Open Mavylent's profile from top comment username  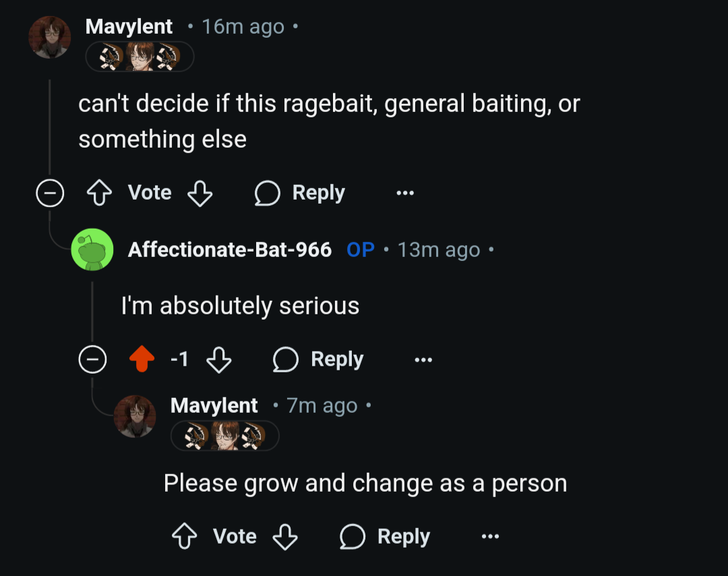pyautogui.click(x=129, y=26)
